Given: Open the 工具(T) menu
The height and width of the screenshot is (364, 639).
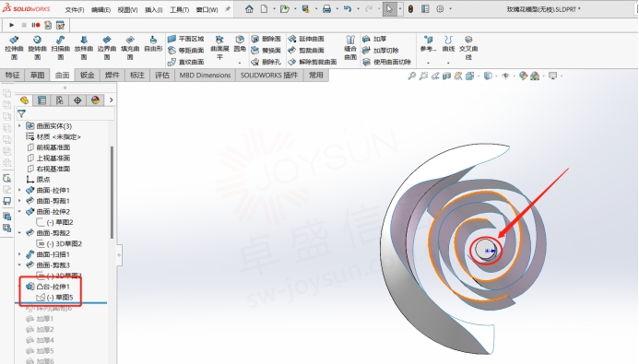Looking at the screenshot, I should pos(179,9).
